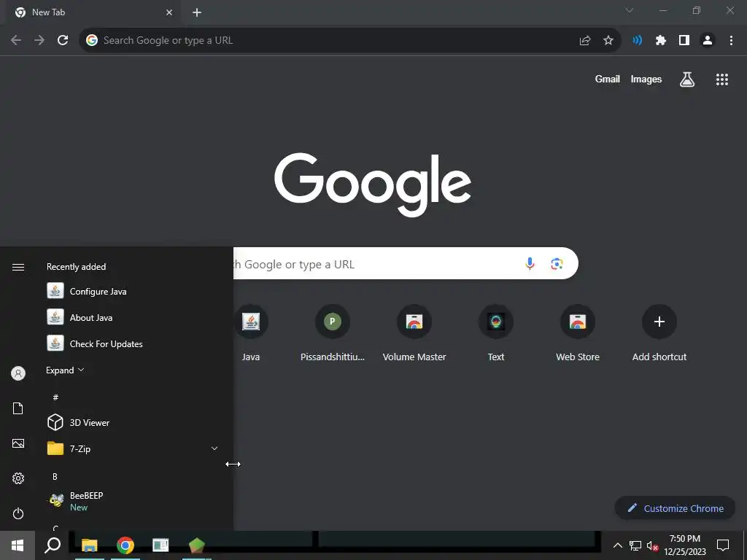Reload the page with the refresh icon
747x560 pixels.
[x=63, y=40]
